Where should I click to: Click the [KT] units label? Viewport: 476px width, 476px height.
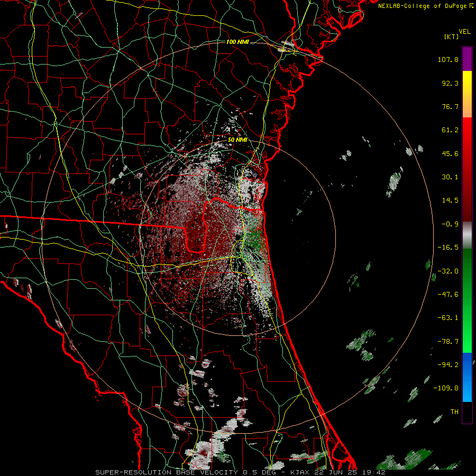(x=451, y=36)
